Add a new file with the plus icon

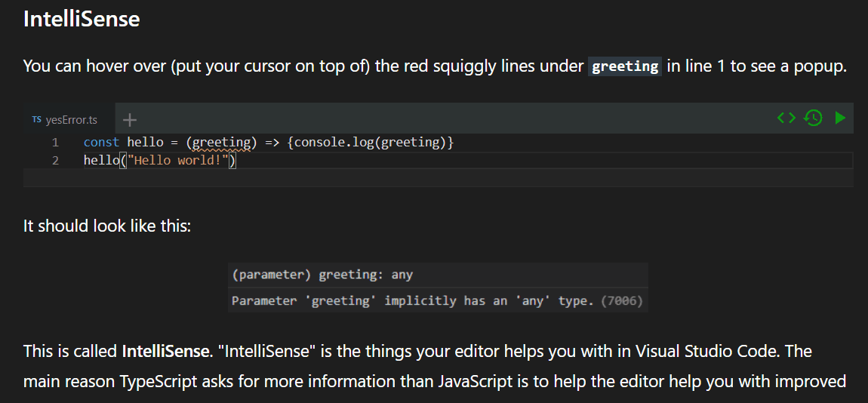click(x=130, y=119)
